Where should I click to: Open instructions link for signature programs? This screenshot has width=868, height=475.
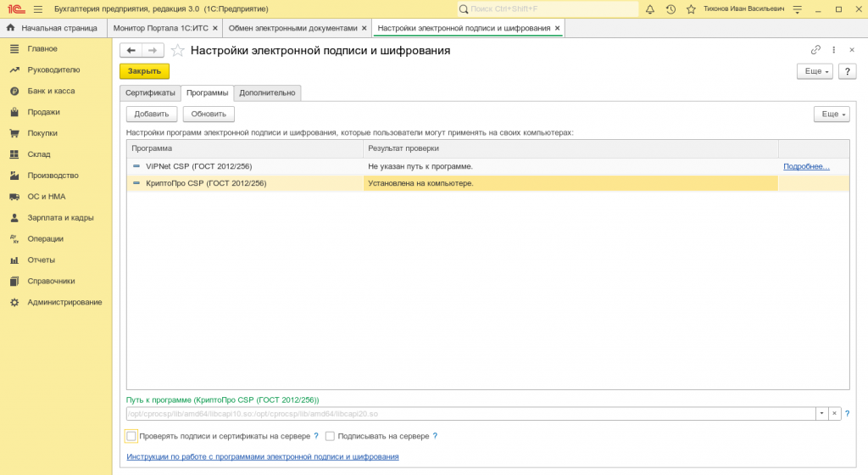click(x=263, y=456)
